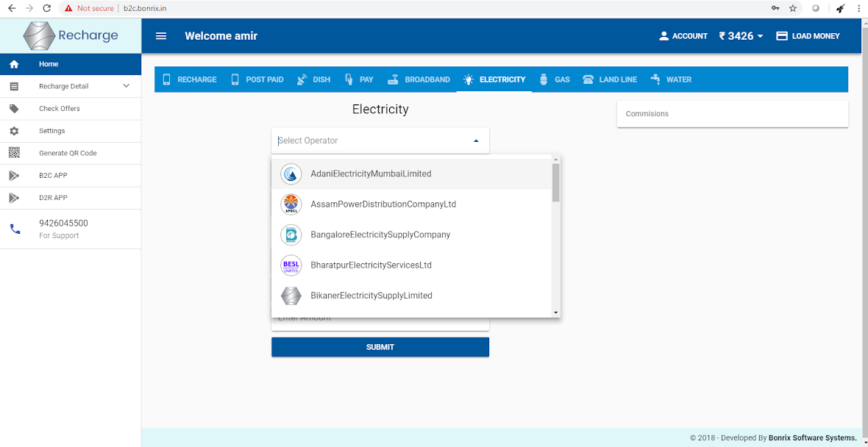
Task: Toggle the Select Operator dropdown arrow
Action: 476,141
